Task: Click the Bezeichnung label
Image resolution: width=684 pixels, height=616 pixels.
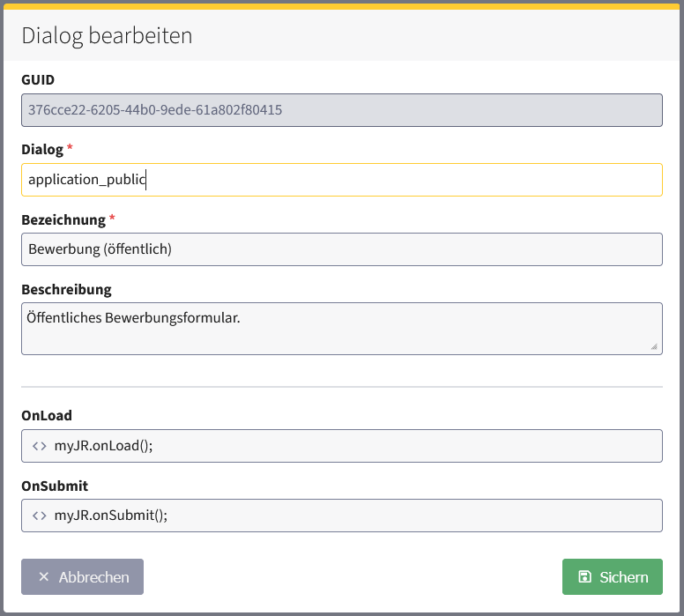Action: (x=62, y=219)
